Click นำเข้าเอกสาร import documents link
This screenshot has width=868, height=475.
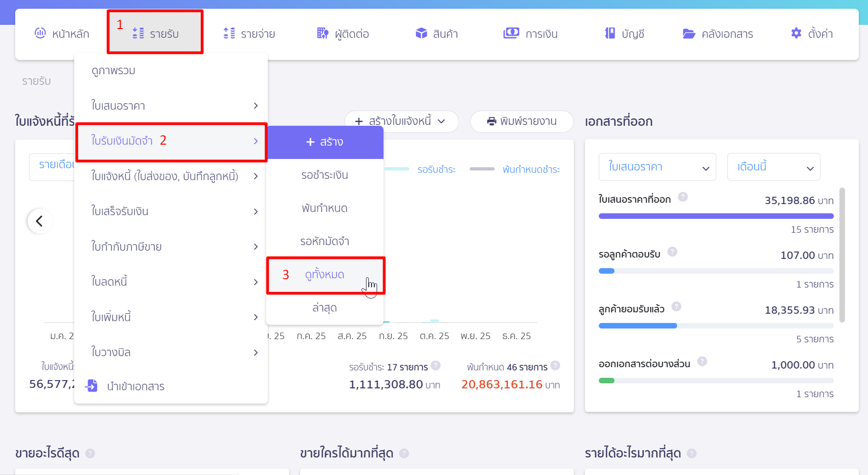pyautogui.click(x=137, y=386)
